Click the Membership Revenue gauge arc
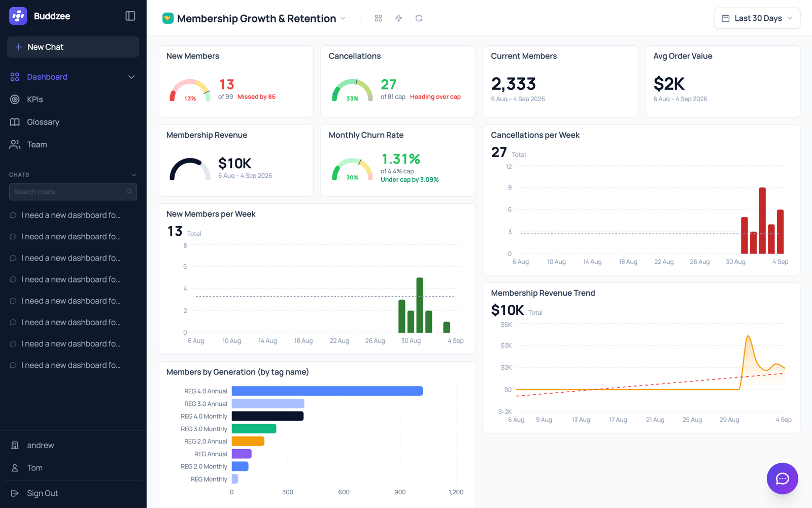Screen dimensions: 812x508 click(x=190, y=169)
